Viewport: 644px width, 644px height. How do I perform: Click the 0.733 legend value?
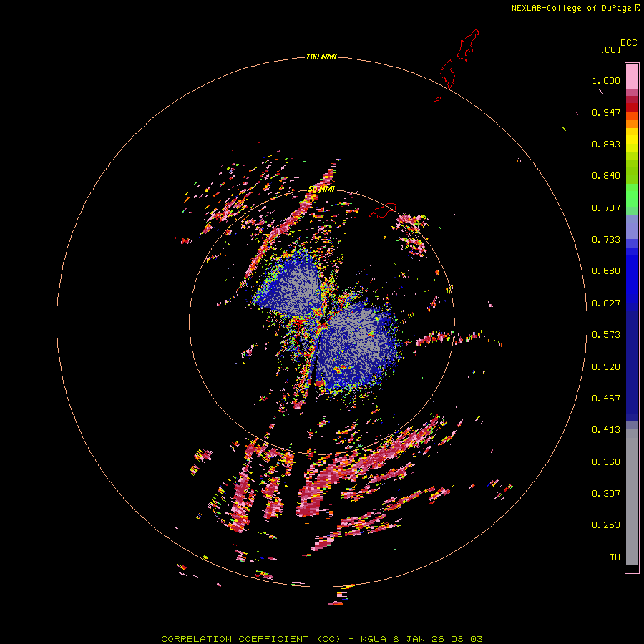(x=606, y=240)
